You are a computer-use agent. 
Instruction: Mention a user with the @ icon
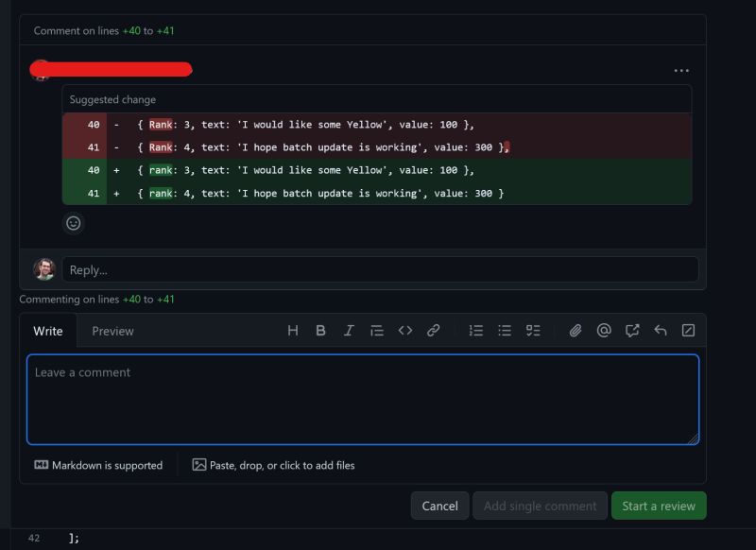603,330
